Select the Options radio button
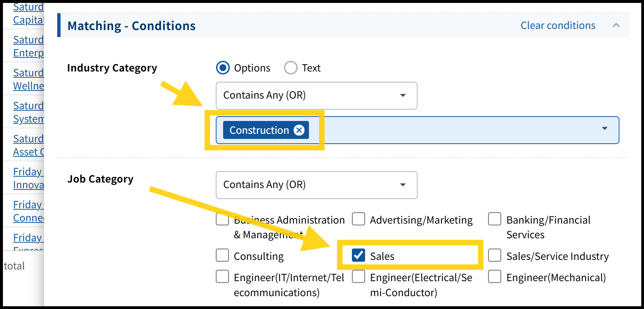The width and height of the screenshot is (644, 309). (223, 68)
